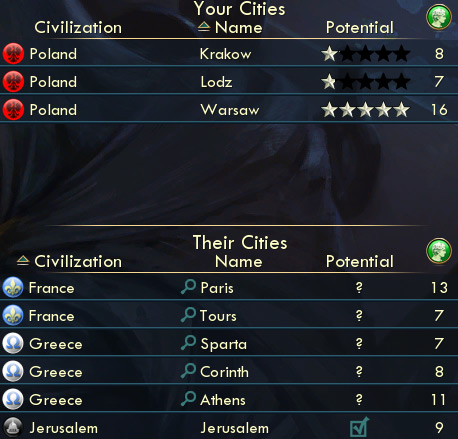Click the sort arrow beside Name in Your Cities
458x439 pixels.
pyautogui.click(x=204, y=27)
